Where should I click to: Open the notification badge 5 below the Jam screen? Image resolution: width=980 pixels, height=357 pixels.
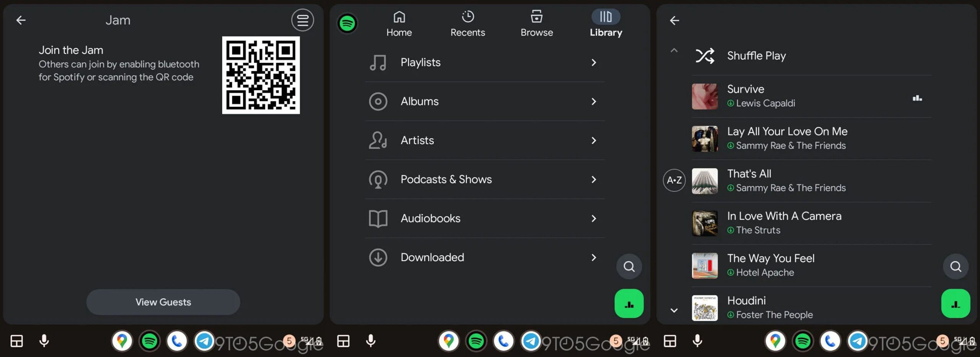(289, 341)
